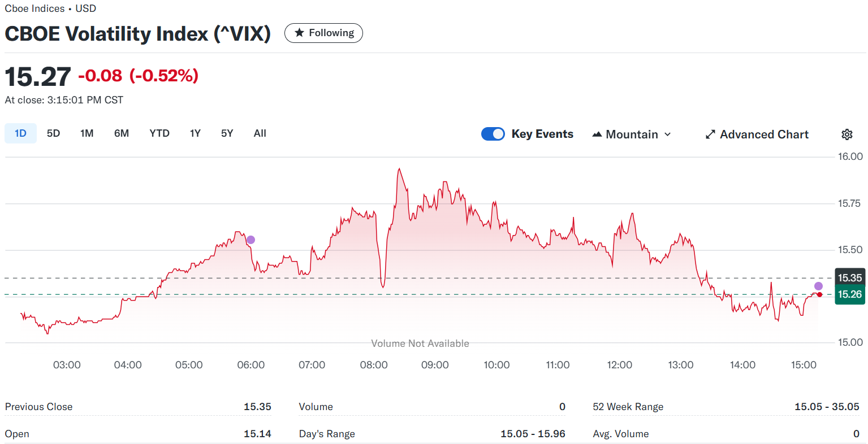This screenshot has width=868, height=444.
Task: Click the star icon in Following button
Action: (299, 33)
